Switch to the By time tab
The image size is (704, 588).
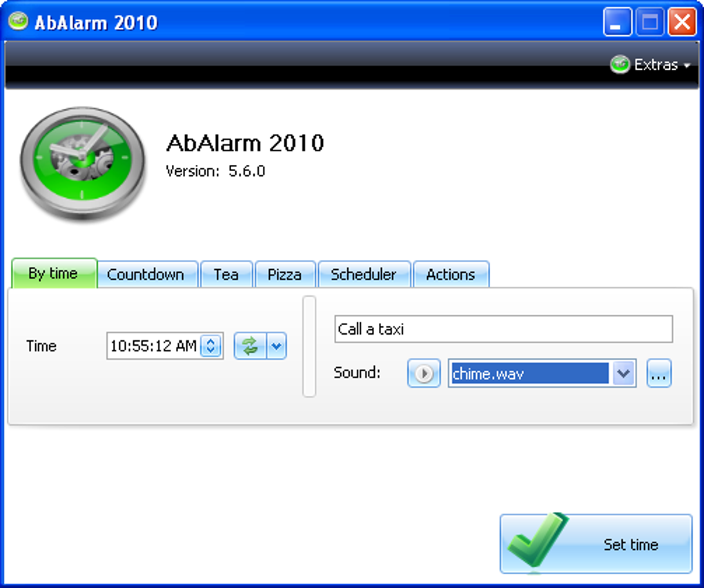[53, 273]
